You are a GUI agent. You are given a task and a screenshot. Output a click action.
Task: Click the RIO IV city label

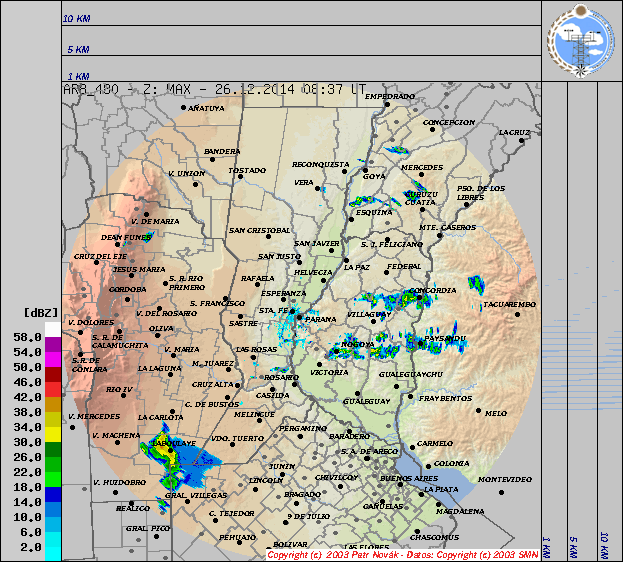point(119,390)
